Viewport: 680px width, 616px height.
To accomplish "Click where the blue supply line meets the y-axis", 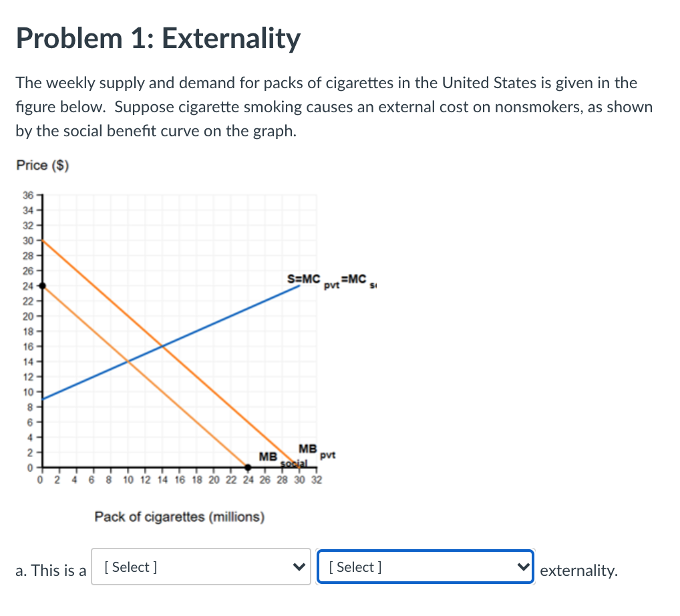I will pos(44,398).
